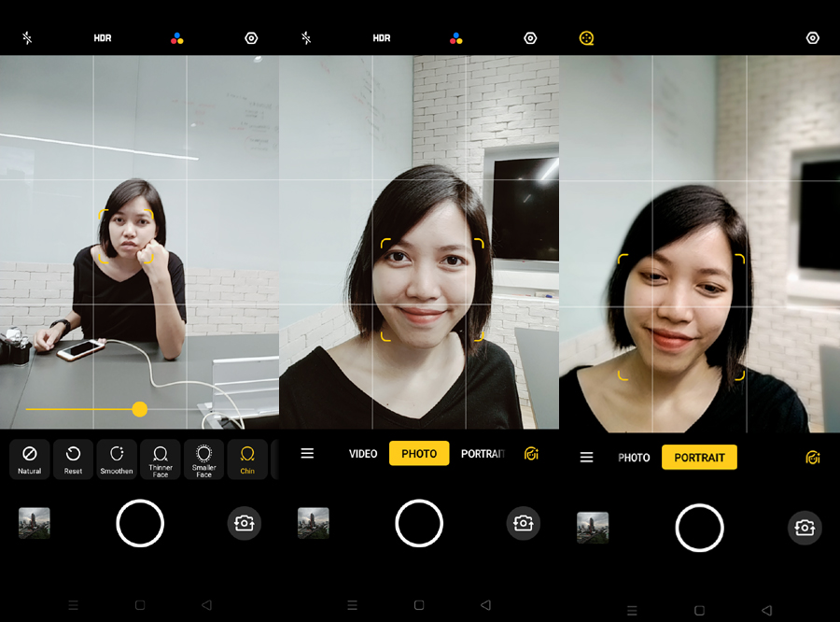Tap the Smoothen beauty icon
Screen dimensions: 840x622
pos(117,459)
